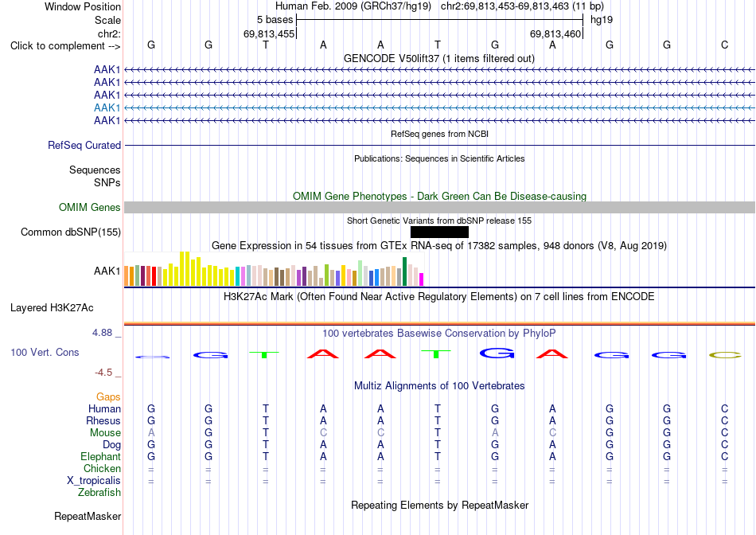756x535 pixels.
Task: Open the 'Layered H3K27Ac' track label
Action: 52,308
